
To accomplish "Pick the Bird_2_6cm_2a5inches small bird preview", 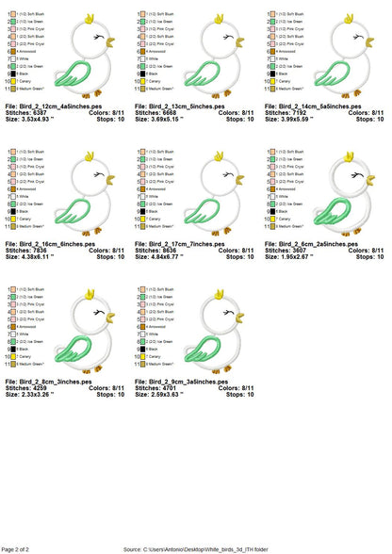I will click(x=344, y=194).
